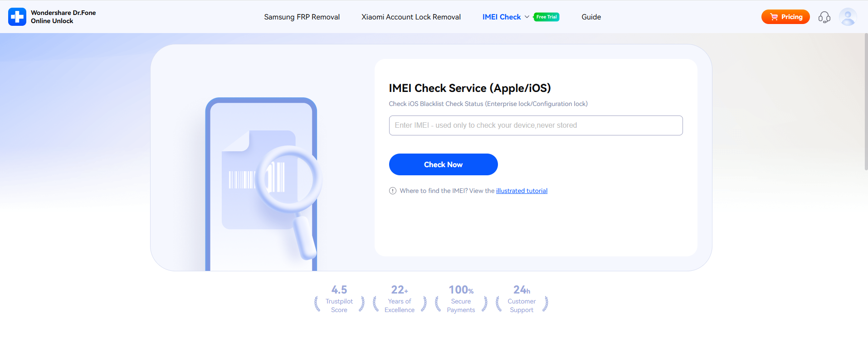Select the IMEI Check menu item
The image size is (868, 337).
point(502,17)
